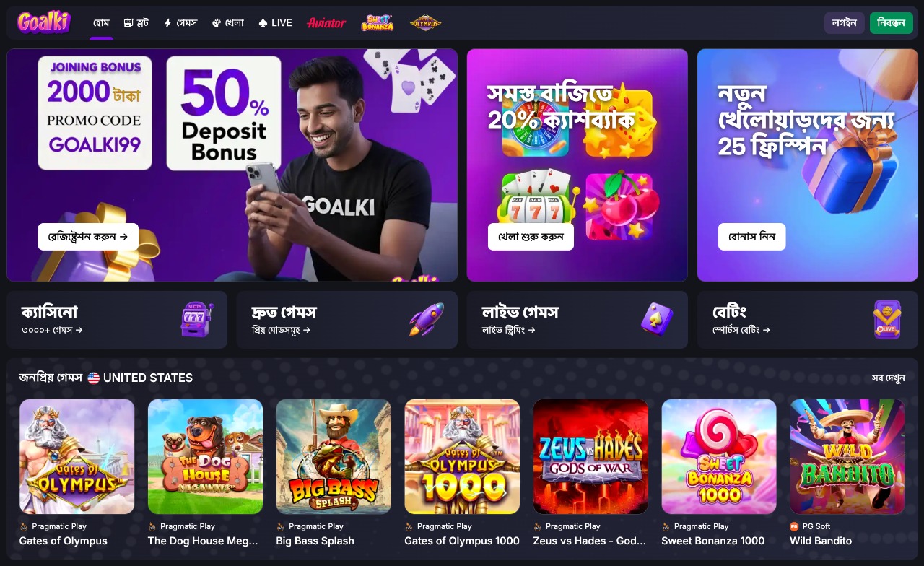This screenshot has height=566, width=924.
Task: Open the সব দেখুন link
Action: pos(888,378)
